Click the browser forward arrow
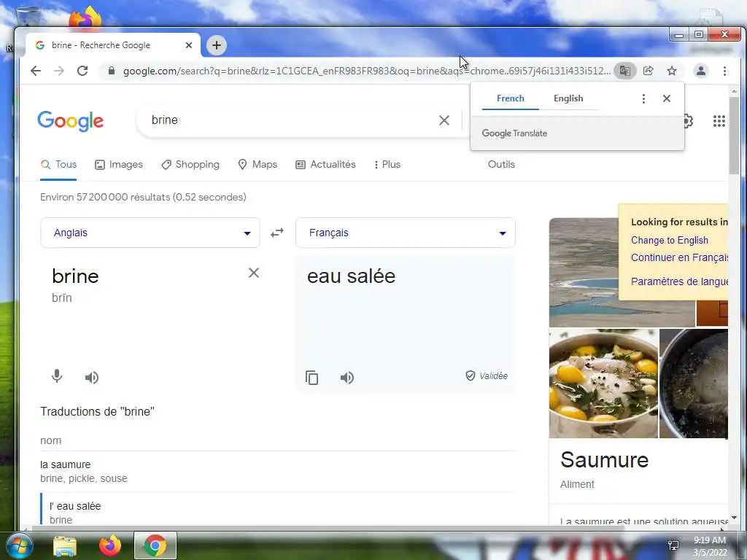This screenshot has height=560, width=747. pos(58,71)
